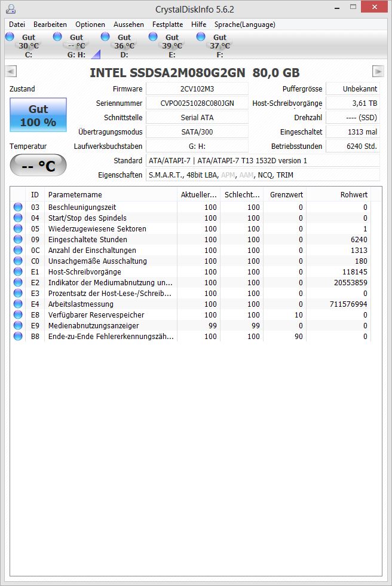The width and height of the screenshot is (392, 586).
Task: Click status orb for Unsachgemäße Ausschaltung
Action: point(18,261)
